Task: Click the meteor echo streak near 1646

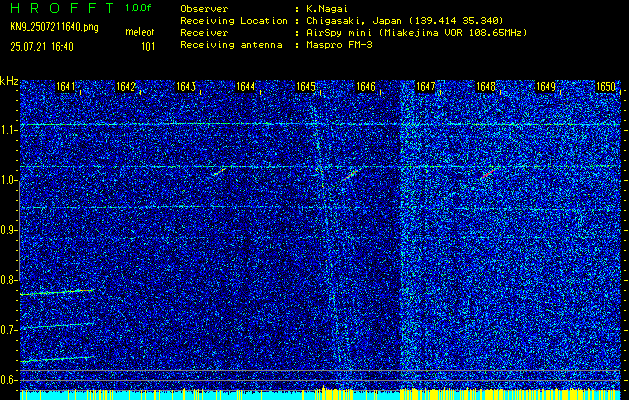Action: [351, 175]
